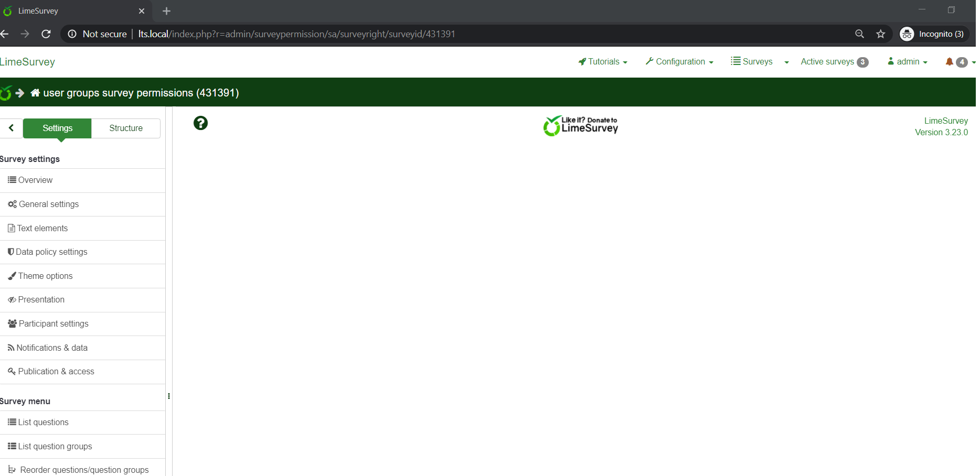Click the LimeSurvey brand link

pyautogui.click(x=27, y=62)
